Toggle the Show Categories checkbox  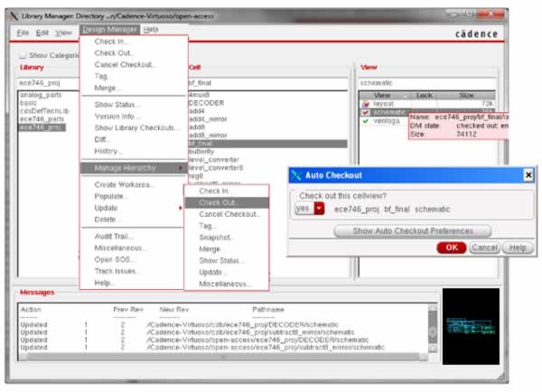click(x=23, y=55)
